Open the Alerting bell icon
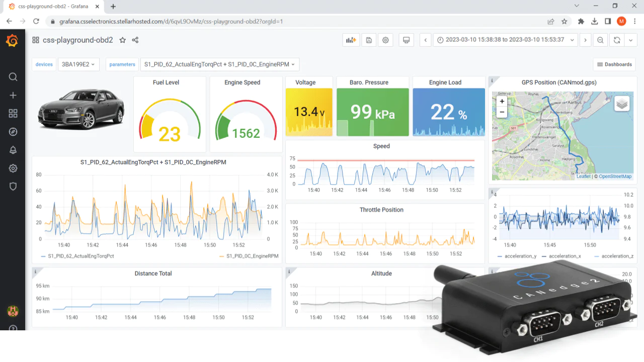Screen dimensions: 644x362 click(13, 150)
